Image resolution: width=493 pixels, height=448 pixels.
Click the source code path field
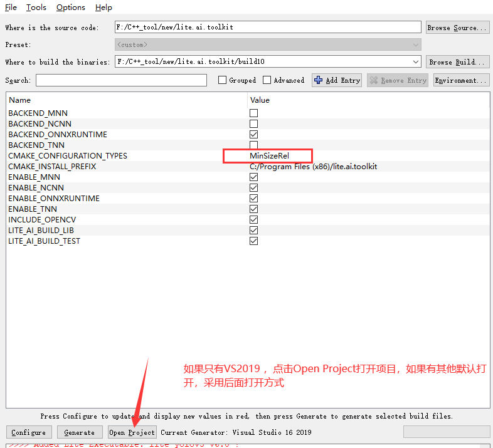pos(268,27)
